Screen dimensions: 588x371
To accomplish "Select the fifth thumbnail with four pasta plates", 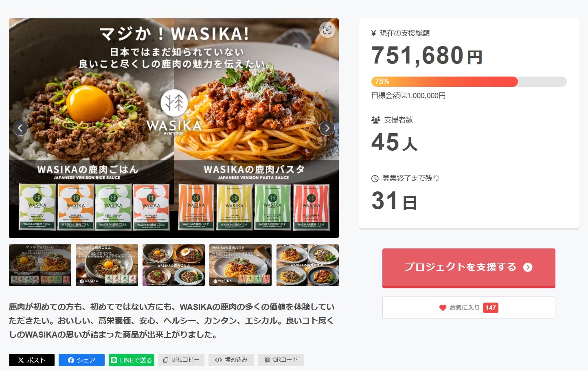I will coord(307,265).
